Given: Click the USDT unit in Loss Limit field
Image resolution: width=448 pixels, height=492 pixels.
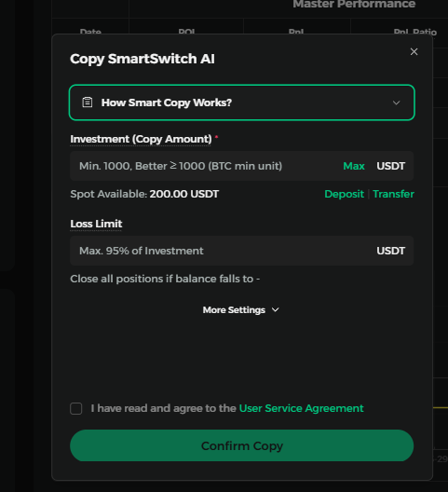Looking at the screenshot, I should pyautogui.click(x=391, y=251).
